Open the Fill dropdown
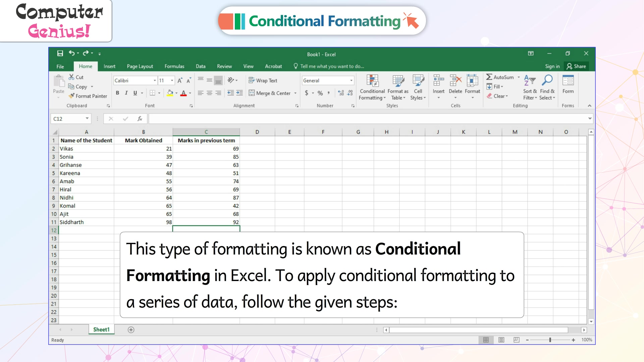The width and height of the screenshot is (644, 362). click(x=495, y=87)
